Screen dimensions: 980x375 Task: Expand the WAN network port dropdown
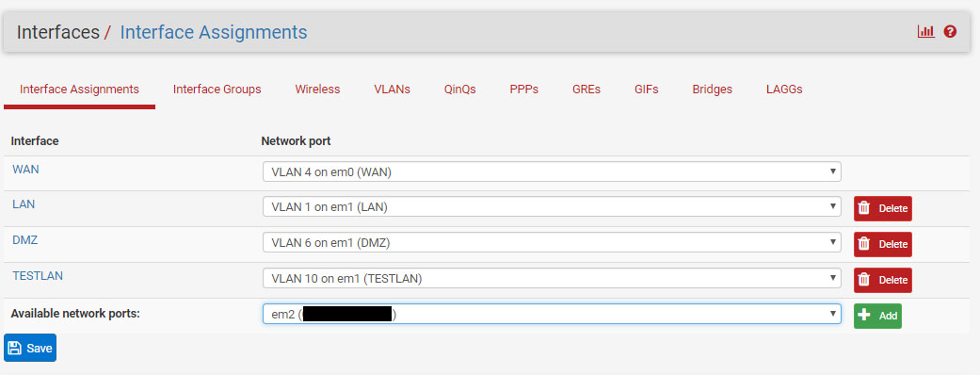click(x=552, y=171)
